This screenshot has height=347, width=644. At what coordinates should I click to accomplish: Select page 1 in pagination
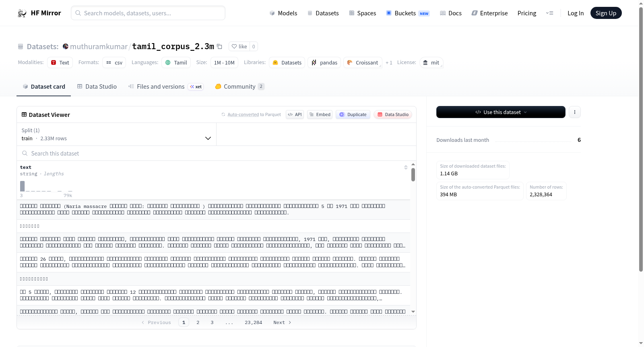(184, 322)
